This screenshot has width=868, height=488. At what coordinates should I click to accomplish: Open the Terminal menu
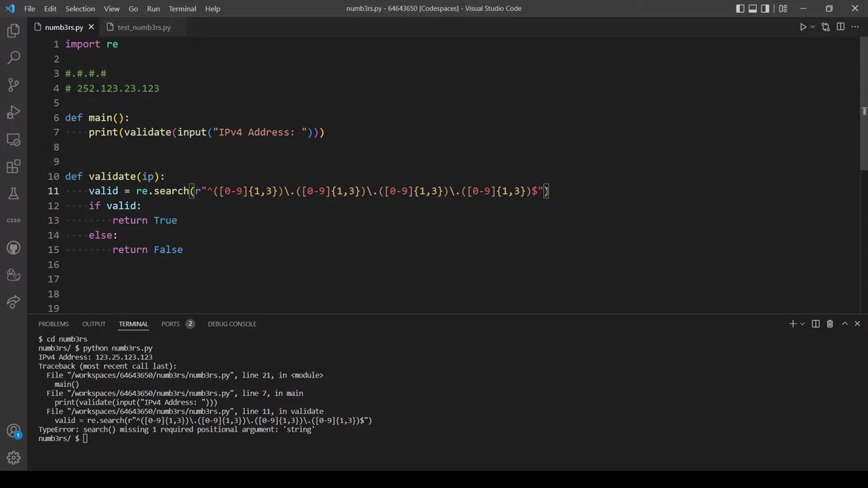[182, 9]
